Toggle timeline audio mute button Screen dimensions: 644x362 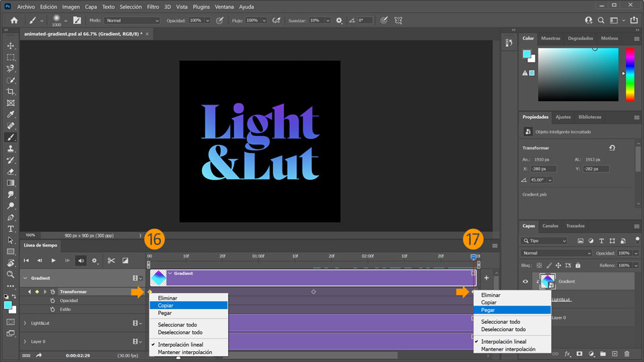pos(80,261)
